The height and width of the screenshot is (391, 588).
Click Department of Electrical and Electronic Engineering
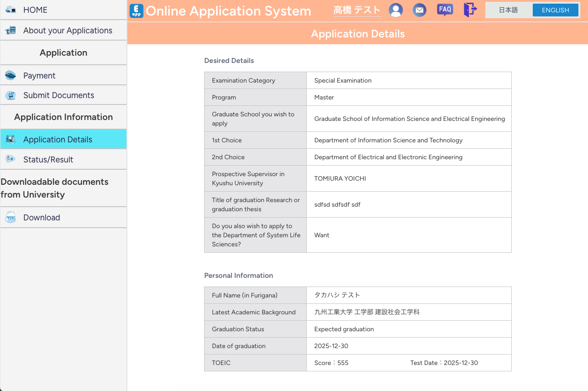[388, 157]
